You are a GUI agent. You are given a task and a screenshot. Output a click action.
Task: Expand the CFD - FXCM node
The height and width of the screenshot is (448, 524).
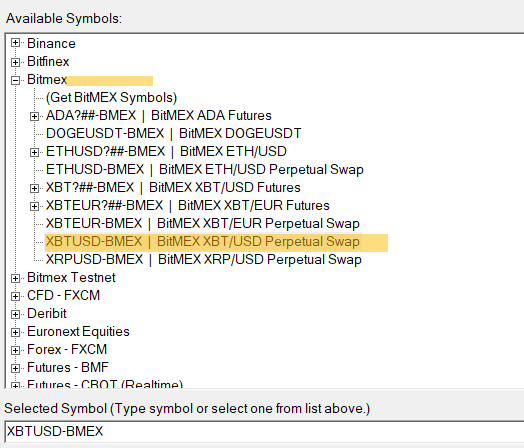[15, 296]
